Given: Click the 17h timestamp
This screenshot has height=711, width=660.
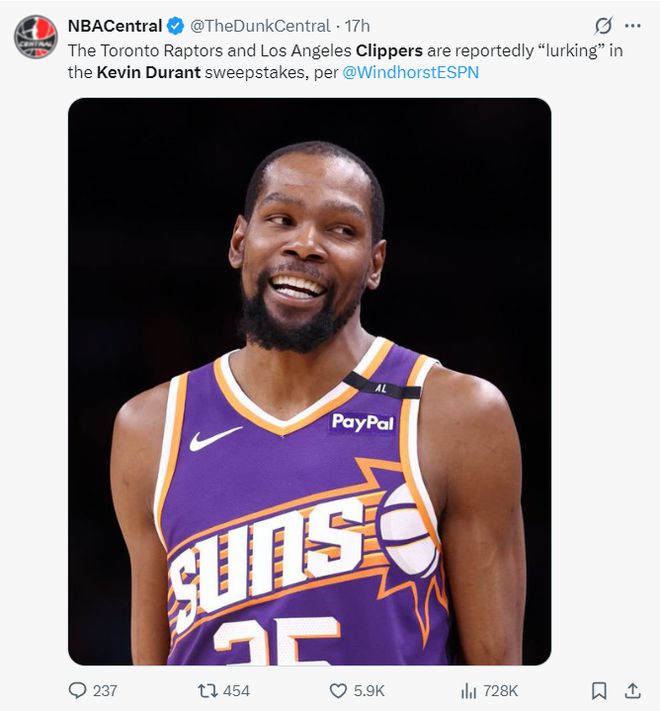Looking at the screenshot, I should pyautogui.click(x=357, y=26).
